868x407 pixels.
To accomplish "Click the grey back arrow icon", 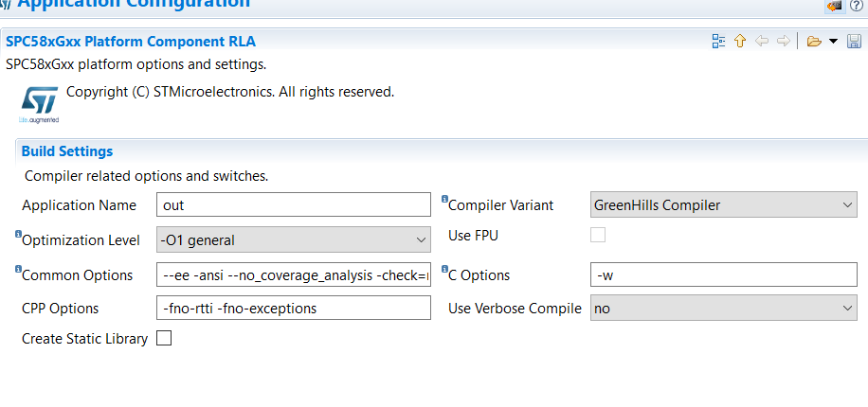I will [x=762, y=41].
